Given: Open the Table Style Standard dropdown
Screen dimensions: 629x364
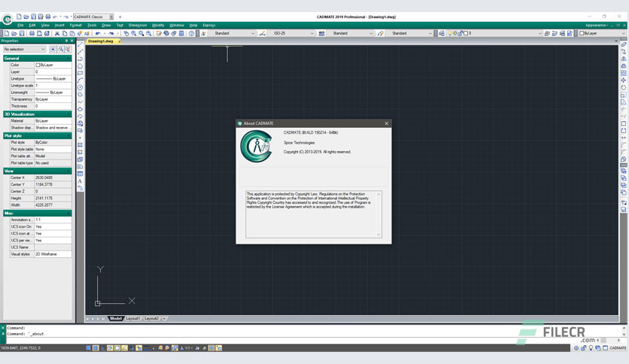Looking at the screenshot, I should click(x=350, y=33).
